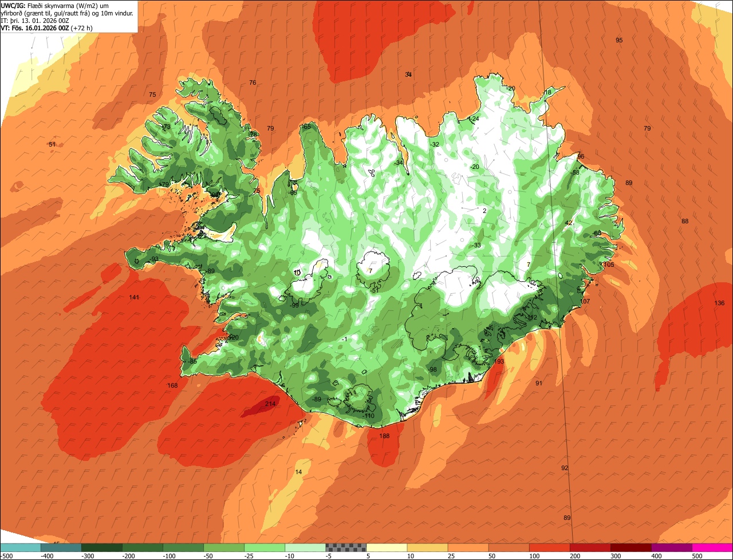Click the map value 110 near the south coast
733x560 pixels.
click(369, 416)
